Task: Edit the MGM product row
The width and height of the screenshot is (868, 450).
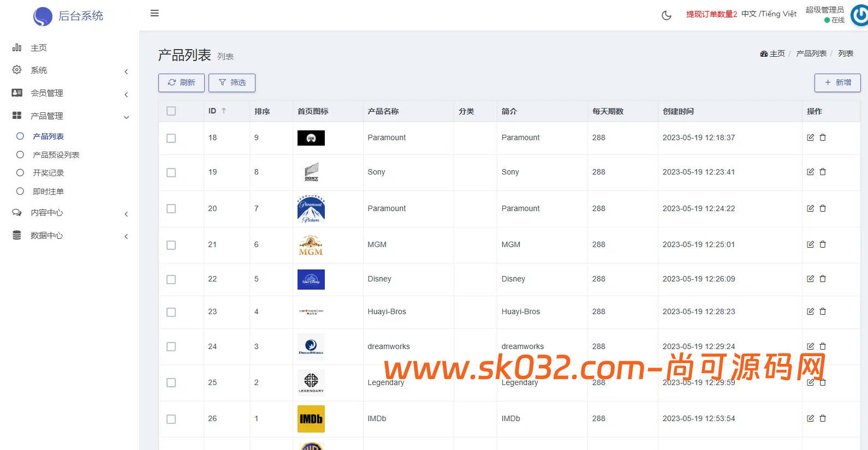Action: (x=811, y=244)
